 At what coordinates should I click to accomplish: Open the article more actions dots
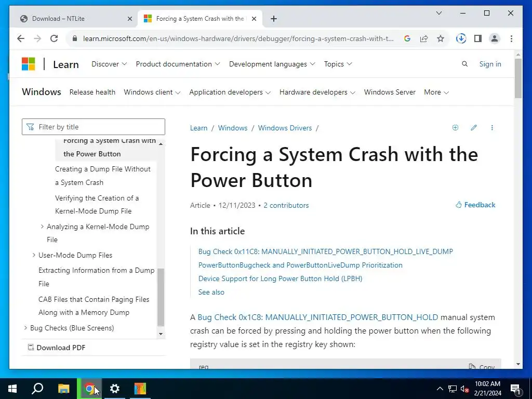pyautogui.click(x=492, y=128)
